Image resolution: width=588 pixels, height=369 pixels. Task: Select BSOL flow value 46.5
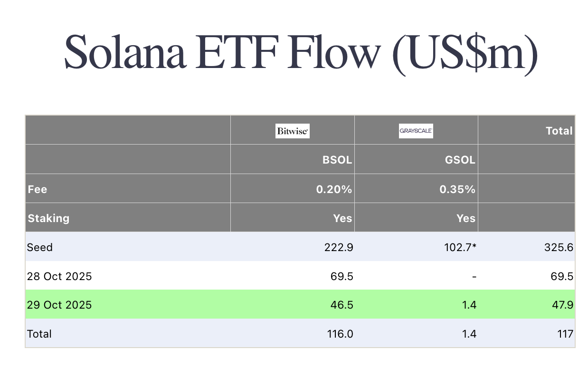tap(341, 305)
